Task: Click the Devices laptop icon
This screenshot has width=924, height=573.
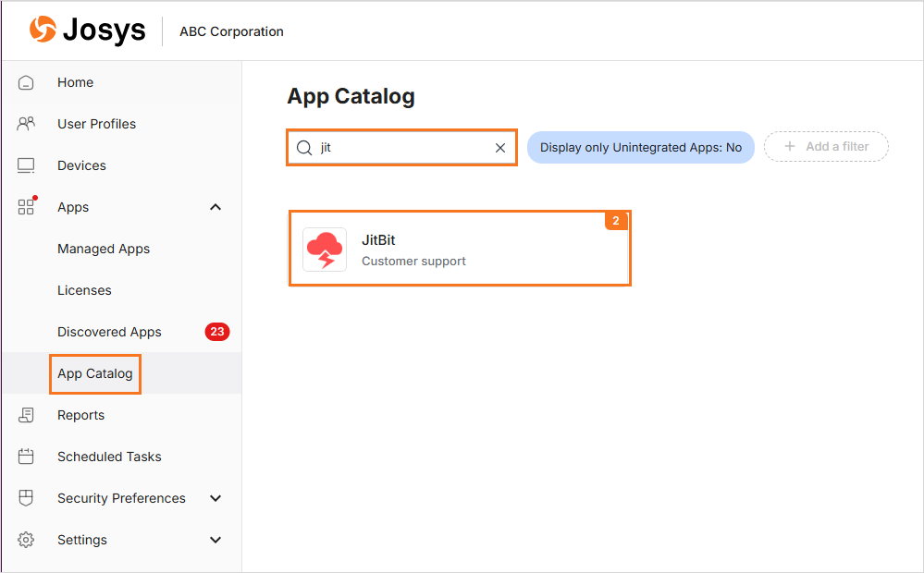Action: (x=26, y=165)
